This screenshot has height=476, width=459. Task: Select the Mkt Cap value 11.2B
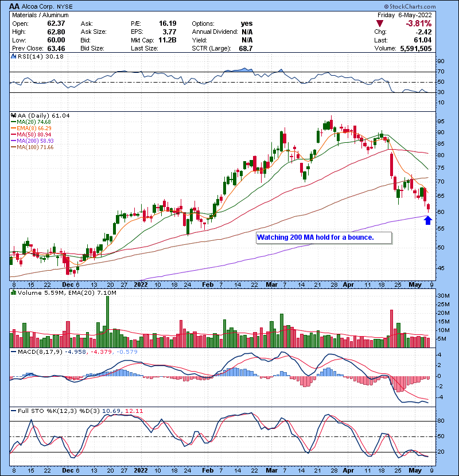coord(168,40)
